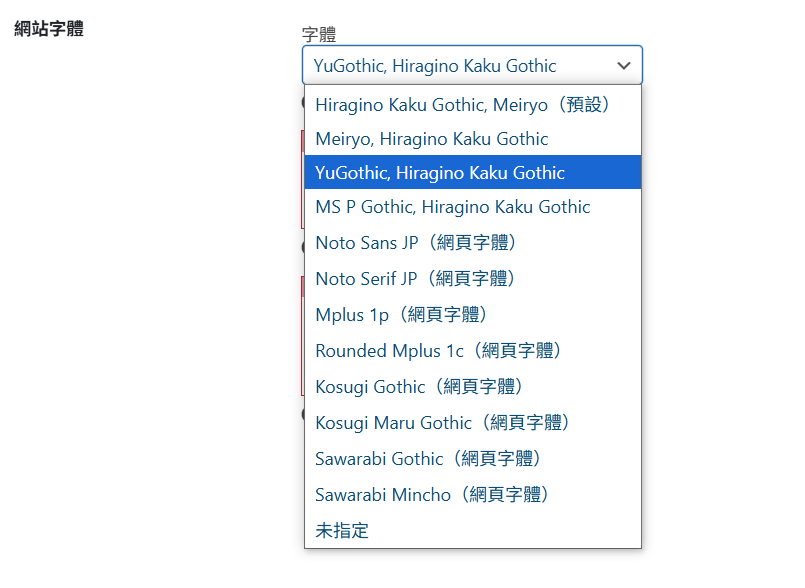Pick Kosugi Maru Gothic web font
Screen dimensions: 805x588
coord(473,422)
